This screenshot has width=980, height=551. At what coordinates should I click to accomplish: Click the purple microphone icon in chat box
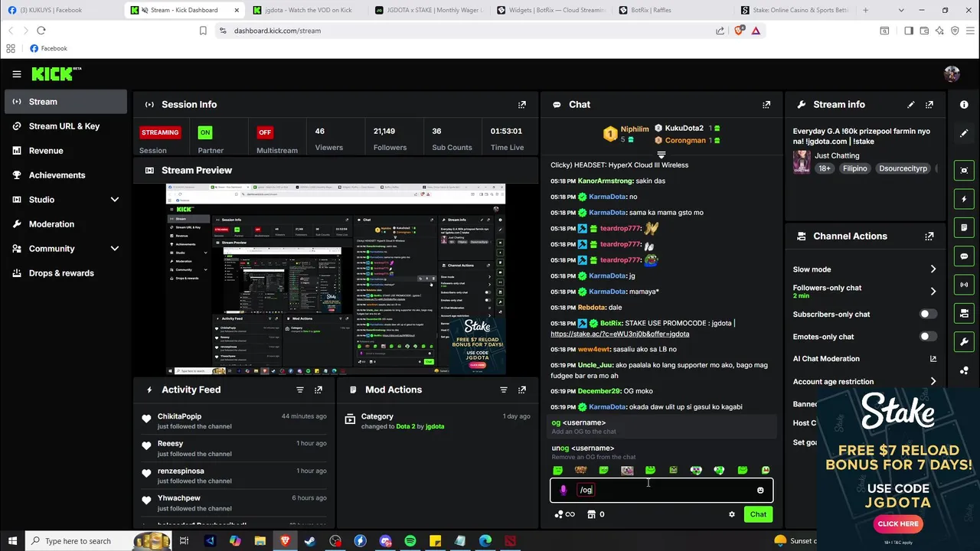(563, 491)
